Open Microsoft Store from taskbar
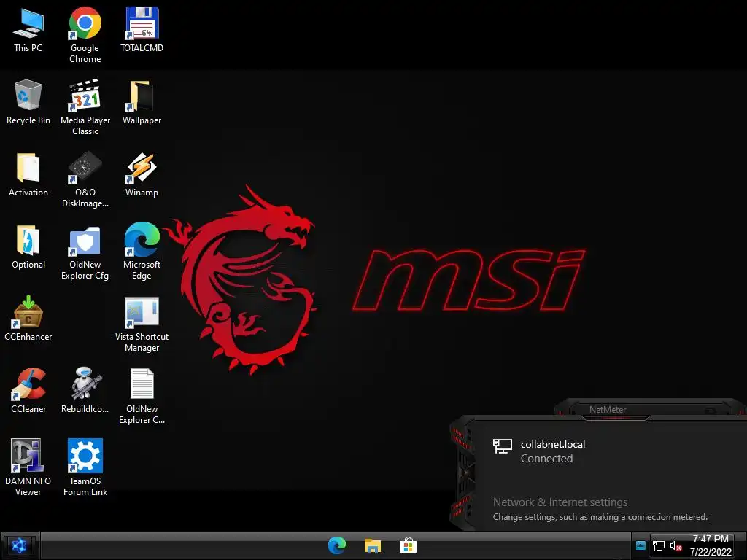 click(x=409, y=545)
